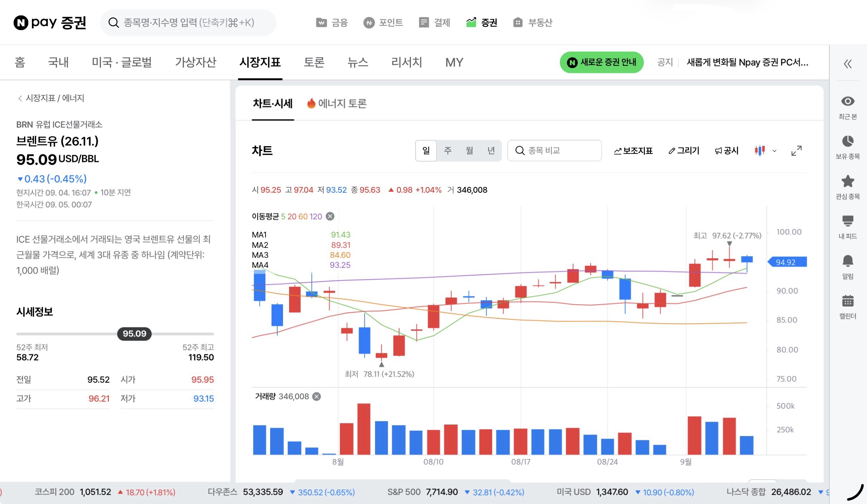Collapse the right sidebar panel
Image resolution: width=867 pixels, height=504 pixels.
pos(848,64)
